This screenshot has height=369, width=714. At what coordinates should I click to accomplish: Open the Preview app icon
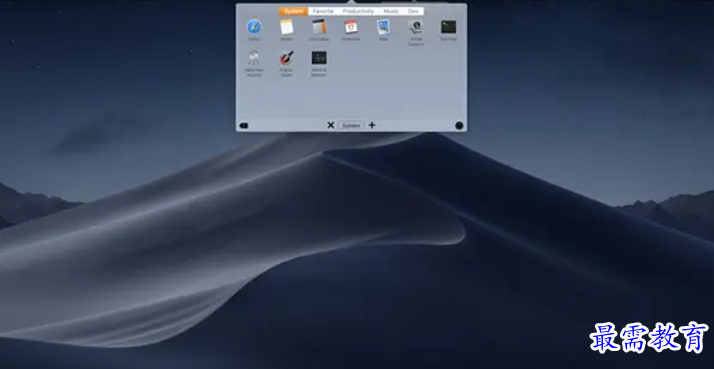click(383, 27)
